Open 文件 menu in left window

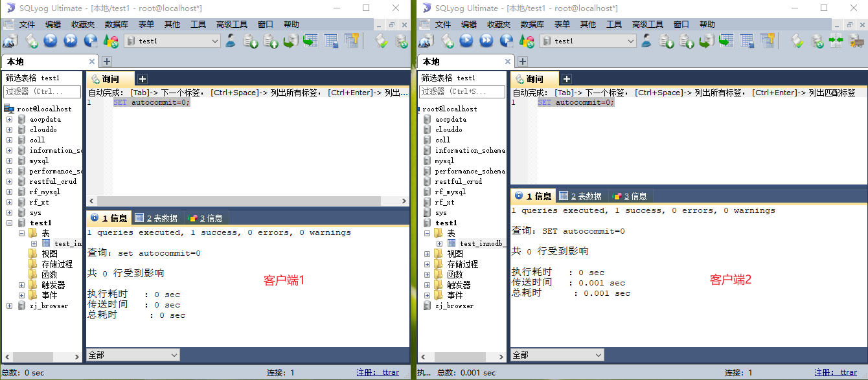click(x=27, y=25)
